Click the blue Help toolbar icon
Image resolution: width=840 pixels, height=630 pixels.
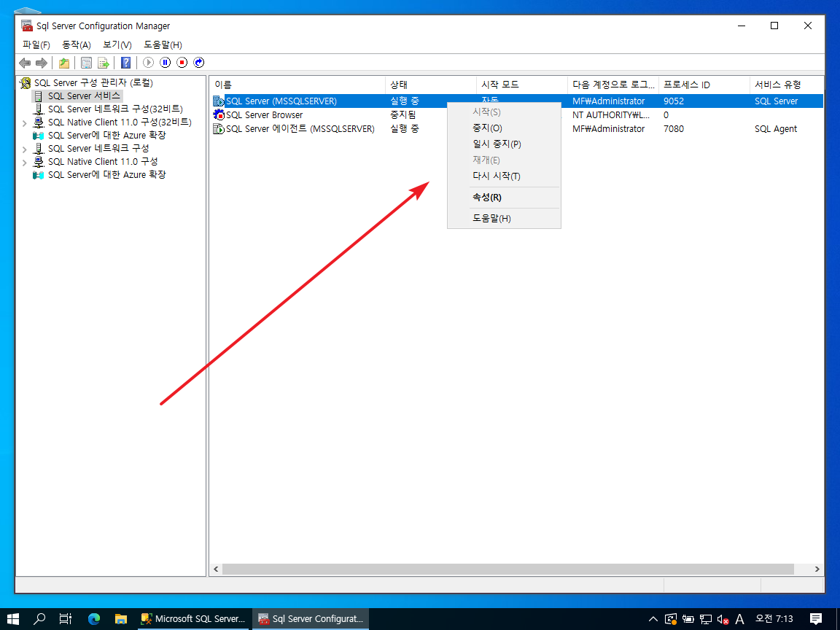tap(126, 63)
